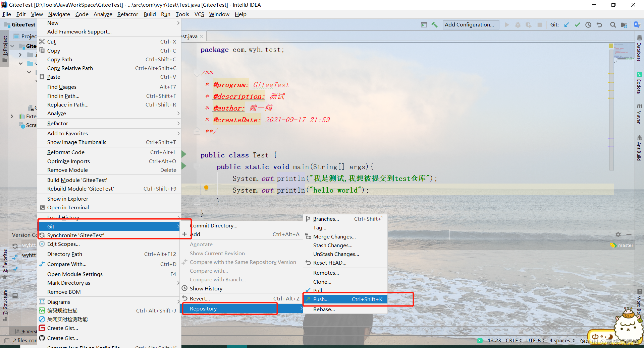The width and height of the screenshot is (644, 348).
Task: Select Stash Changes... menu entry
Action: (x=345, y=245)
